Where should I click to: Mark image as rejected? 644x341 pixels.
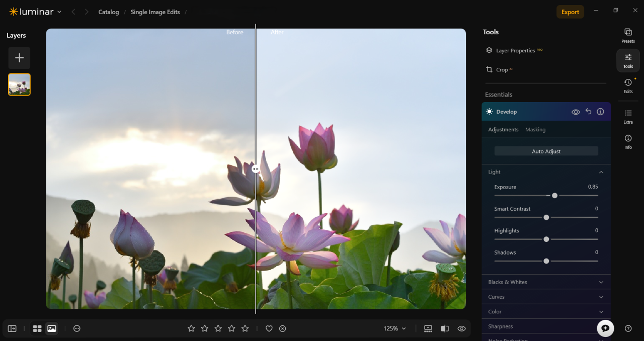283,328
